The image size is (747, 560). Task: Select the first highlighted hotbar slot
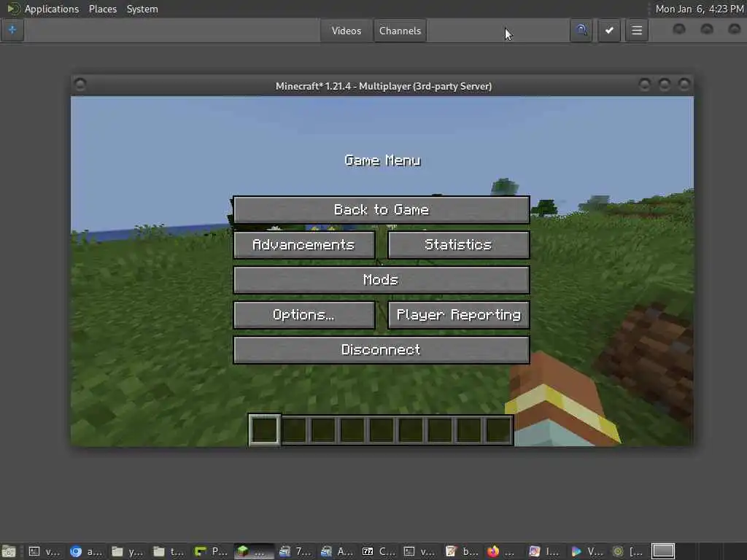click(264, 430)
